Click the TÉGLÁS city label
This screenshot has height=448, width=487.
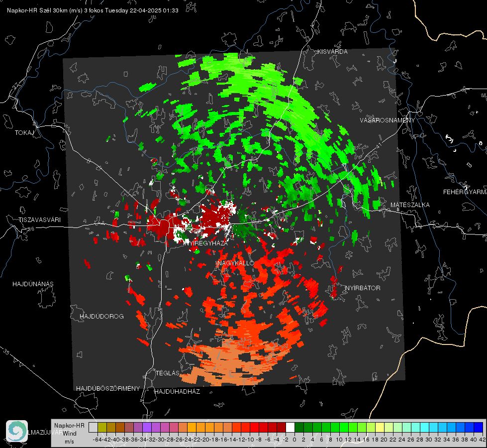point(168,373)
